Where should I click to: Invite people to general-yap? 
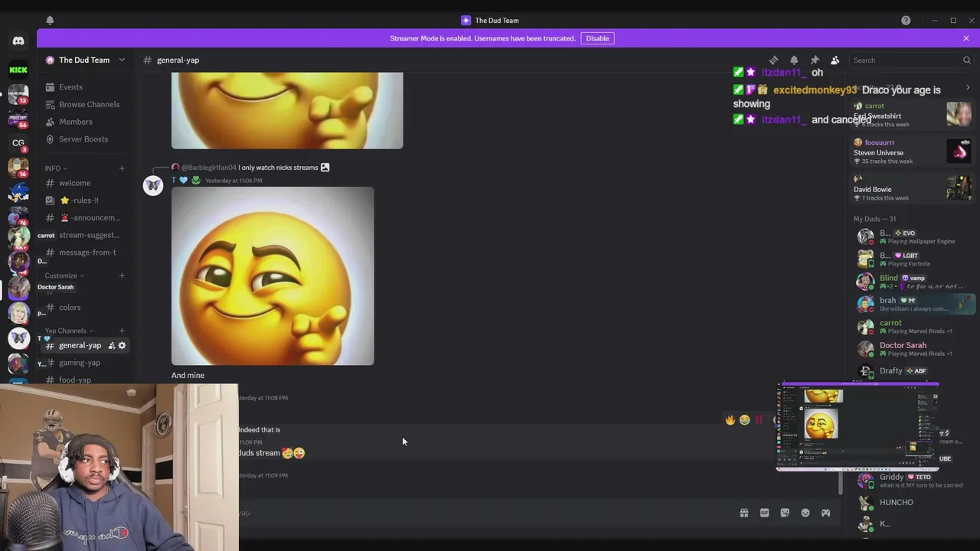111,345
